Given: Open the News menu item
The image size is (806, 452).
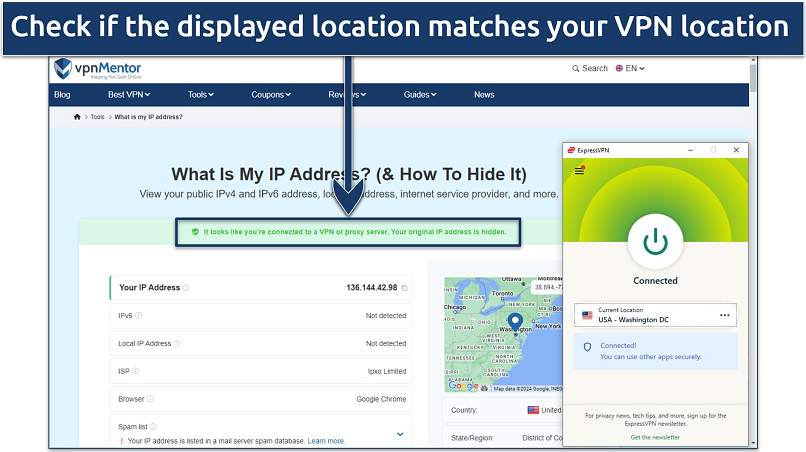Looking at the screenshot, I should [x=484, y=95].
